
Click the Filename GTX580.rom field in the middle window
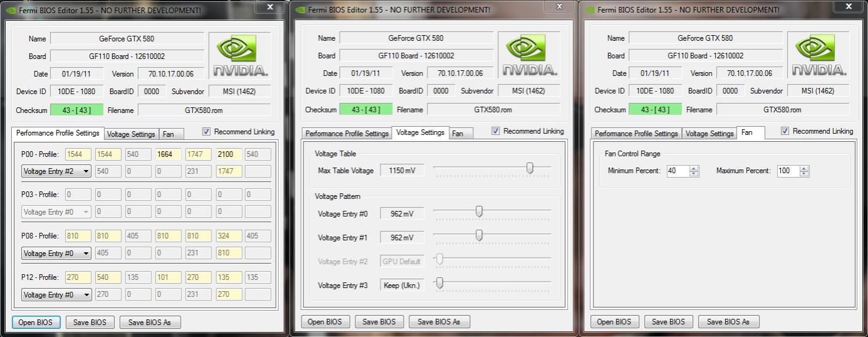coord(493,110)
